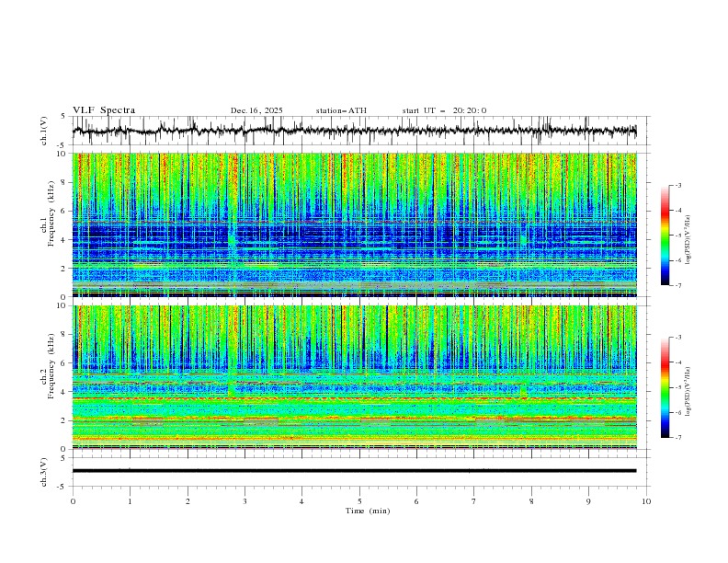728x563 pixels.
Task: Click the ch.1 spectrogram panel
Action: coord(355,224)
